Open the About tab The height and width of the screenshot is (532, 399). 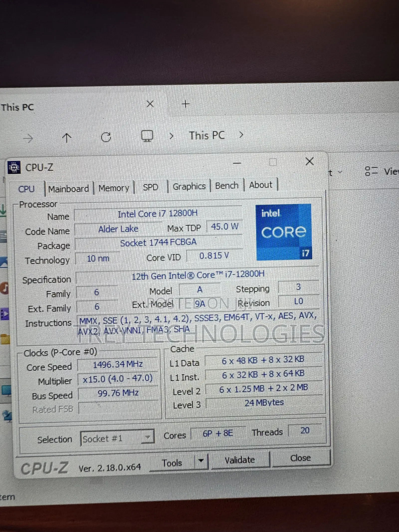point(261,185)
